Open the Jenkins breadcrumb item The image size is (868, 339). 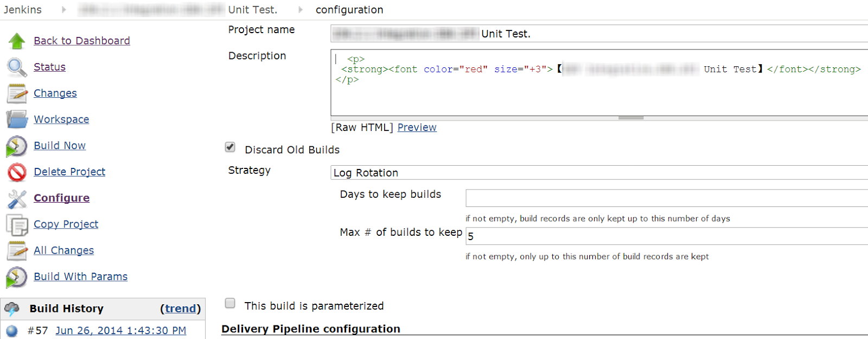pos(23,10)
